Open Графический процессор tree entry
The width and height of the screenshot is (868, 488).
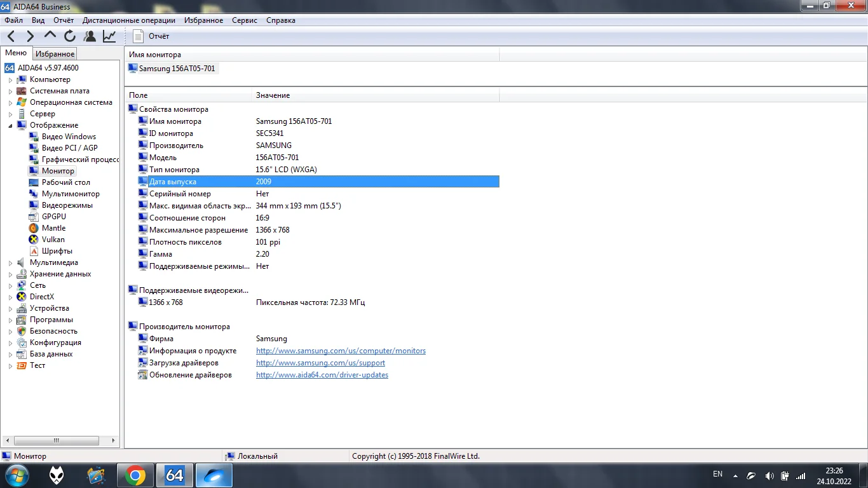coord(80,159)
